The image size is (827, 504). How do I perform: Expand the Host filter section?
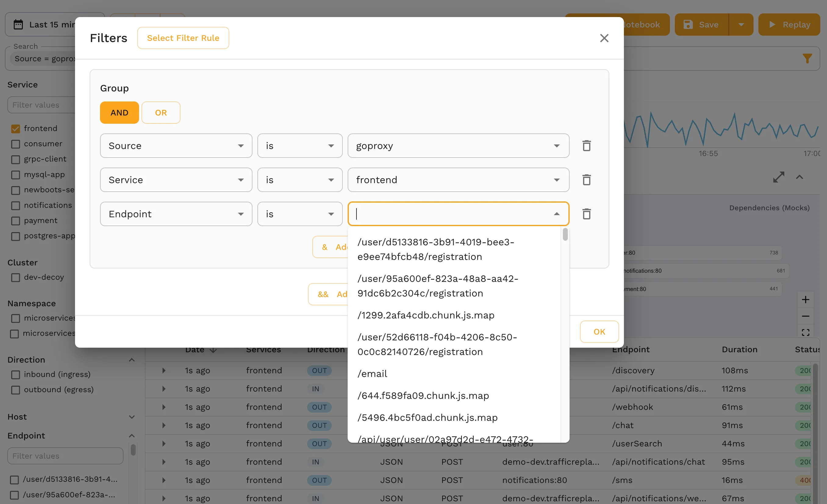coord(131,417)
